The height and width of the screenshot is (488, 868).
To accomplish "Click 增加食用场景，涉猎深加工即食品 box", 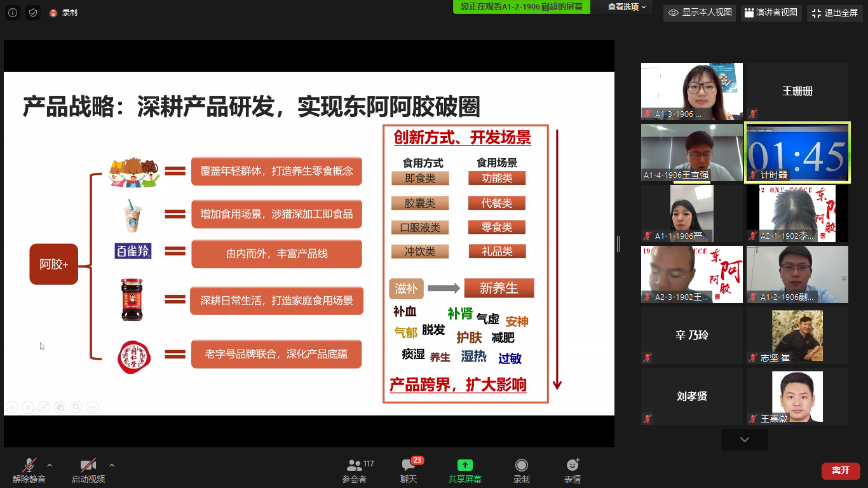I will (x=276, y=214).
